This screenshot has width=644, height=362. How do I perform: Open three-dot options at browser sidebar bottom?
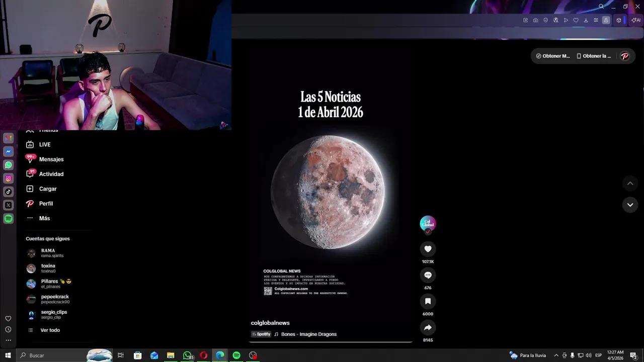[8, 340]
